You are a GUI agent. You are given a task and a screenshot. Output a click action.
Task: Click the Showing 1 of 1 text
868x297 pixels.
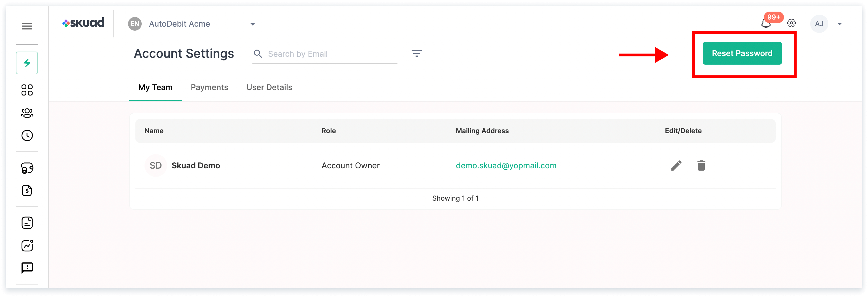coord(456,198)
